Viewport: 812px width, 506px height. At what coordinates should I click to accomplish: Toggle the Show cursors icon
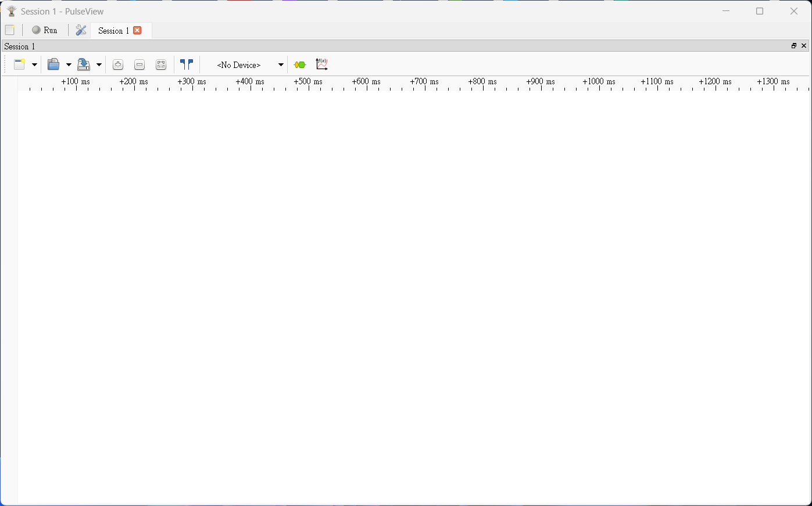(187, 64)
